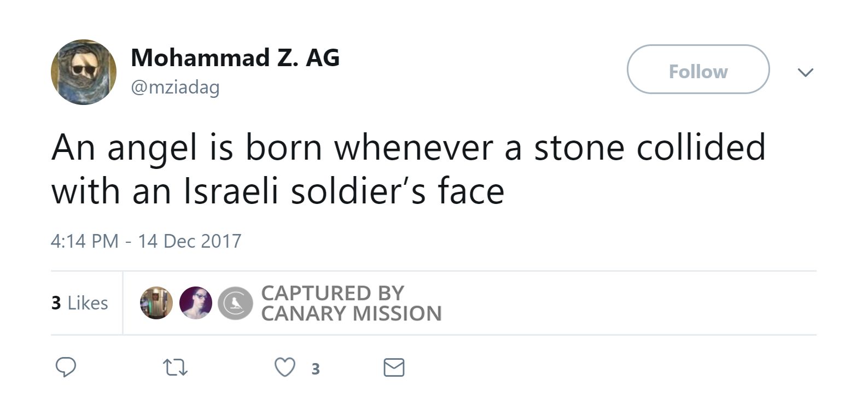
Task: Select the first liker's avatar thumbnail
Action: [x=156, y=303]
